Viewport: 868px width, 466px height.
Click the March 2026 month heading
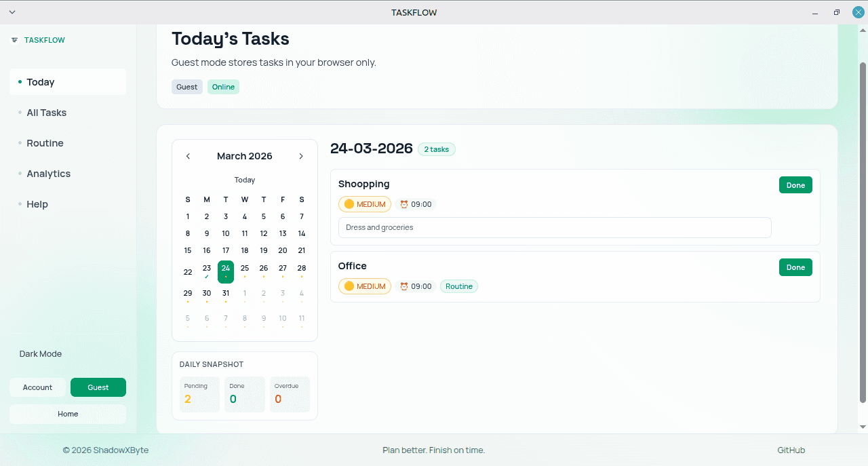click(245, 156)
